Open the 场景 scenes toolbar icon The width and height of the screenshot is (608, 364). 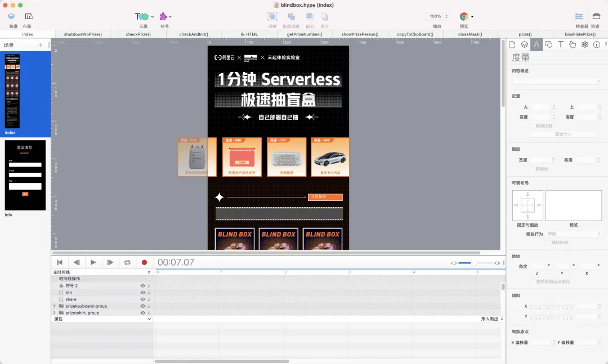pyautogui.click(x=11, y=16)
